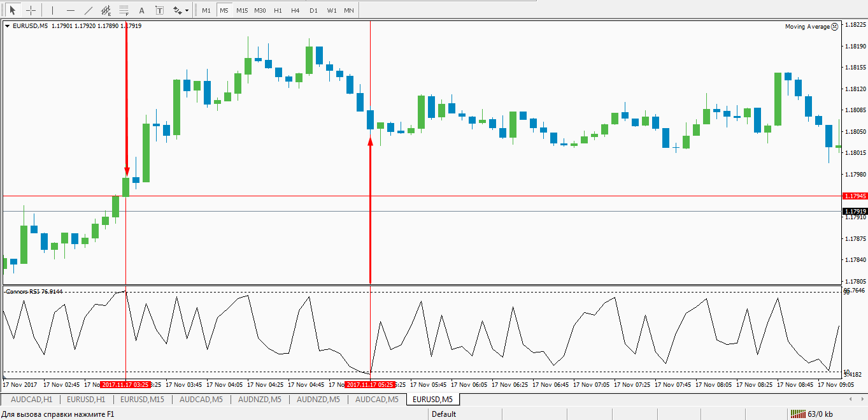The image size is (868, 420).
Task: Click the Connors RSI indicator label
Action: [34, 292]
